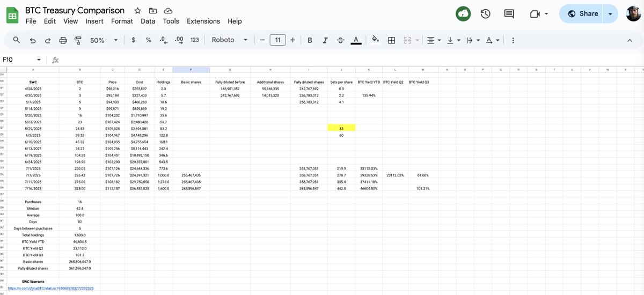
Task: Open the View menu
Action: point(70,21)
